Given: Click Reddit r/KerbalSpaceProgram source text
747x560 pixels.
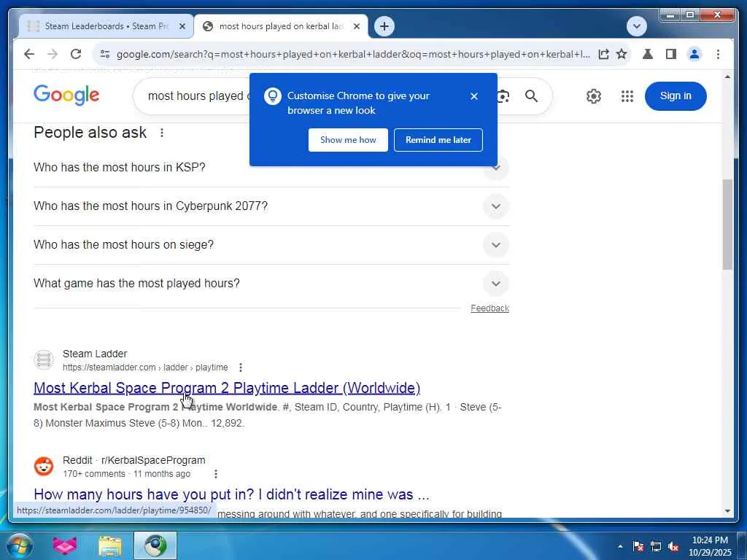Looking at the screenshot, I should click(134, 461).
